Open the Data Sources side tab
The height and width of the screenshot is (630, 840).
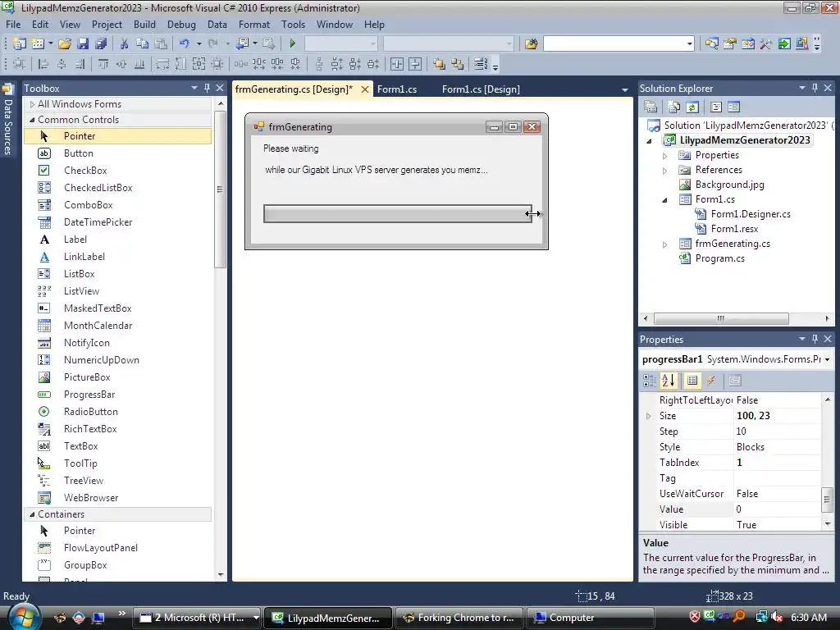[x=7, y=120]
